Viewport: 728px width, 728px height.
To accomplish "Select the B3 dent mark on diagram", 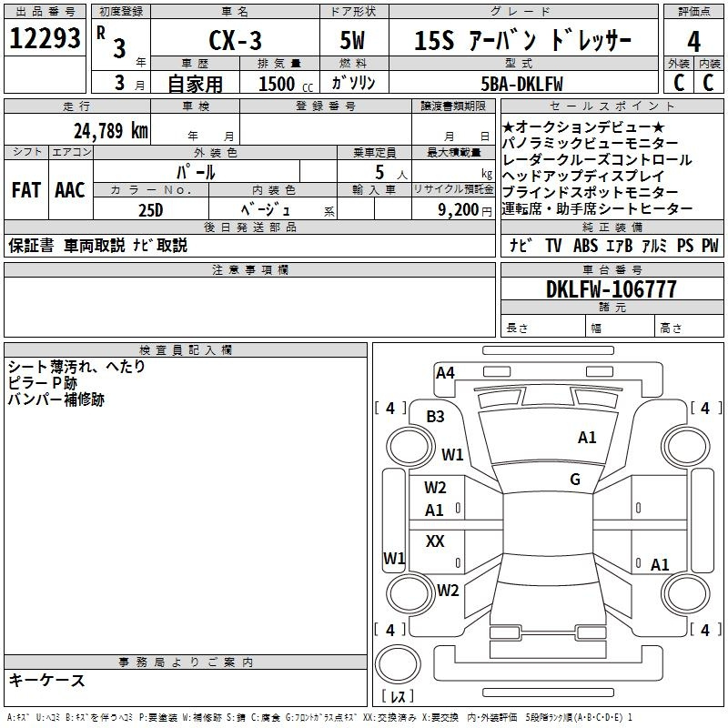I will tap(436, 417).
